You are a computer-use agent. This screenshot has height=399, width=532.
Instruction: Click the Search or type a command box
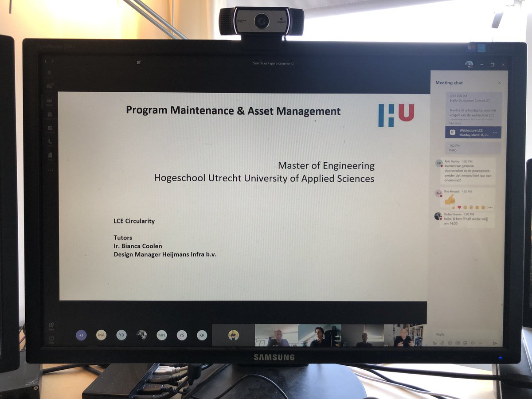(273, 63)
